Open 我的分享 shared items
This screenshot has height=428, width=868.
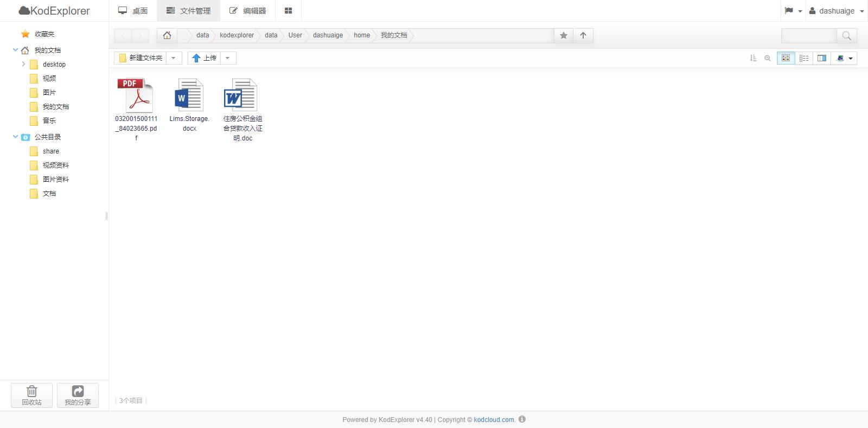click(x=78, y=395)
